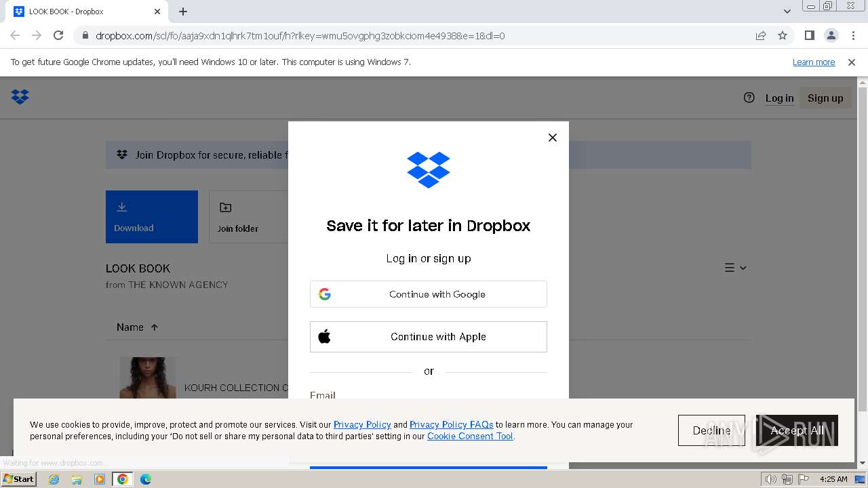The width and height of the screenshot is (868, 488).
Task: Go forward with the browser forward arrow
Action: tap(37, 35)
